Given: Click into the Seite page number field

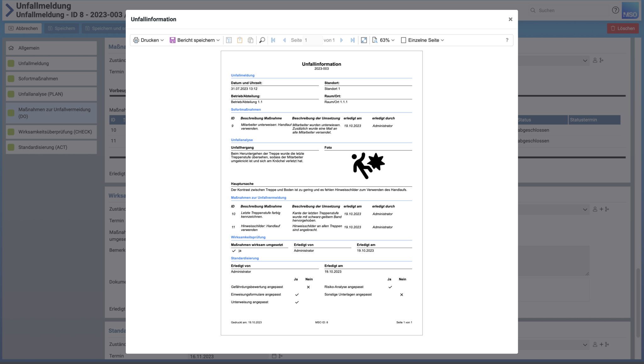Looking at the screenshot, I should coord(313,40).
